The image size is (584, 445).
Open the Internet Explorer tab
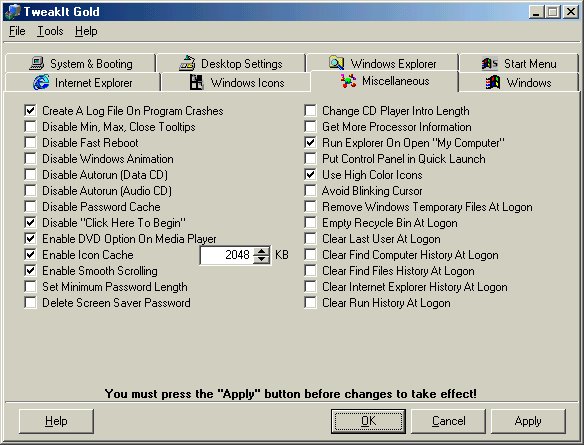83,82
